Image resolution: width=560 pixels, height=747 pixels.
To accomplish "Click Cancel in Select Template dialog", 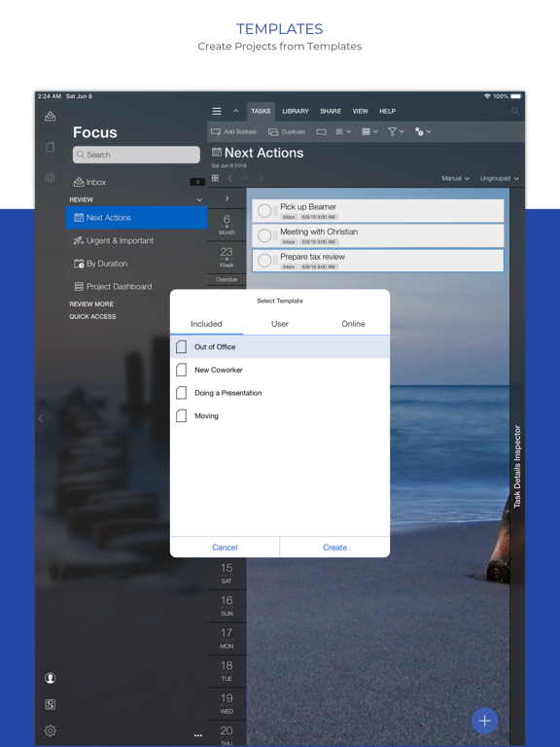I will click(x=225, y=548).
